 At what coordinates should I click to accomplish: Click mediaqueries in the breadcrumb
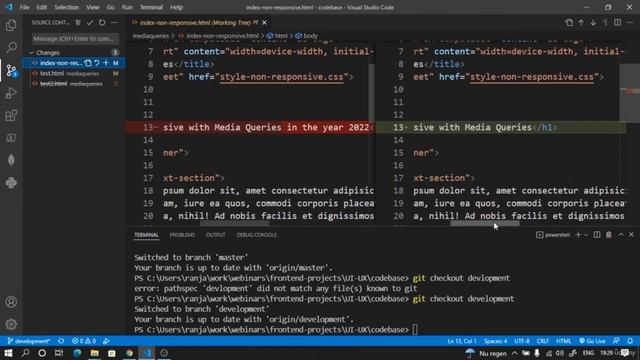tap(151, 36)
